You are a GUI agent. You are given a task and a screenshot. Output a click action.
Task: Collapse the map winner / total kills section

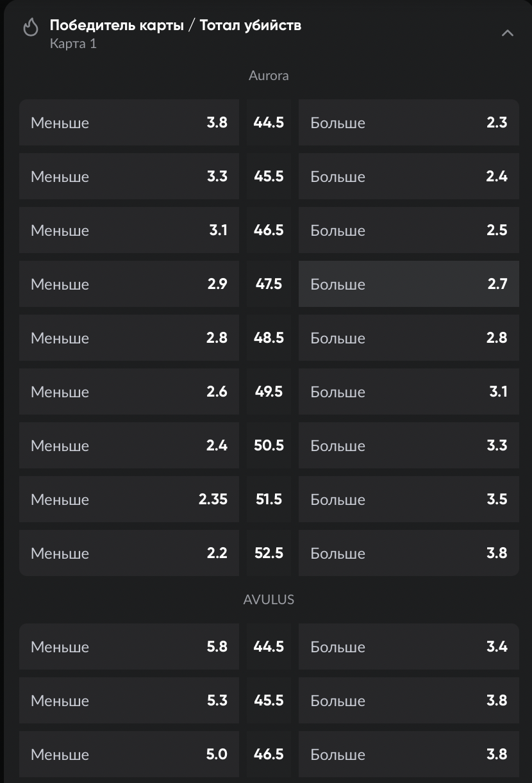point(507,33)
